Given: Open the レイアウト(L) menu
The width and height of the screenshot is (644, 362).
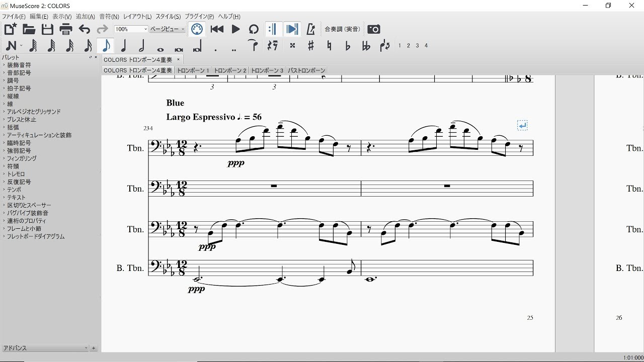Looking at the screenshot, I should [x=137, y=17].
